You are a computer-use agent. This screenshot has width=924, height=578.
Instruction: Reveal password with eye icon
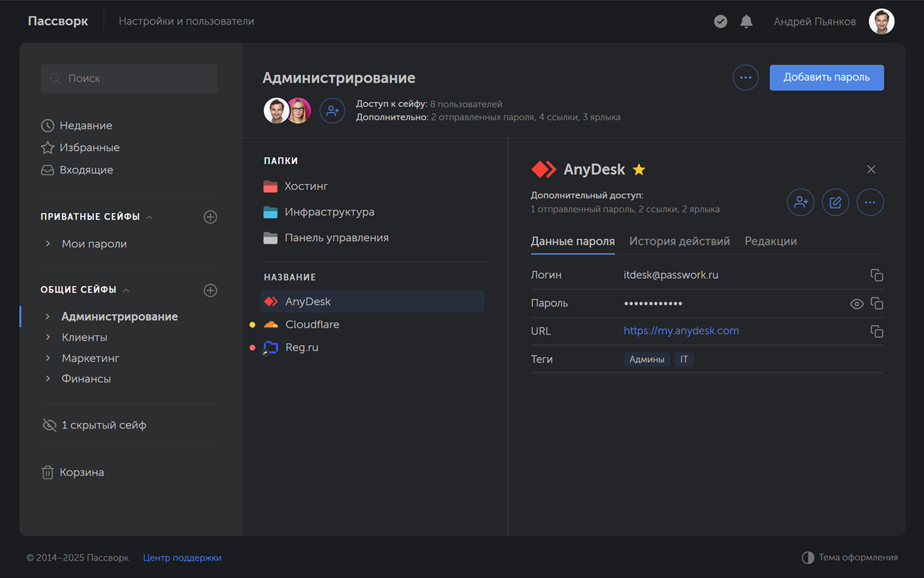(857, 304)
